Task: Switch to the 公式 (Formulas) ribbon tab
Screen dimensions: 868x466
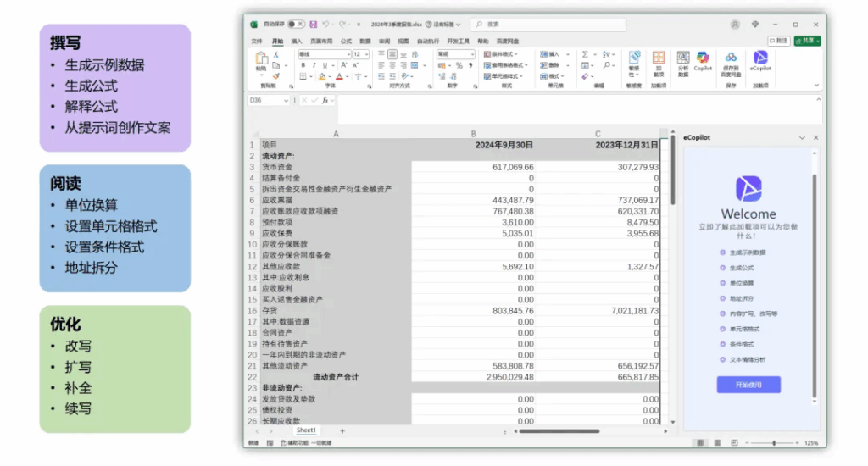Action: point(346,41)
